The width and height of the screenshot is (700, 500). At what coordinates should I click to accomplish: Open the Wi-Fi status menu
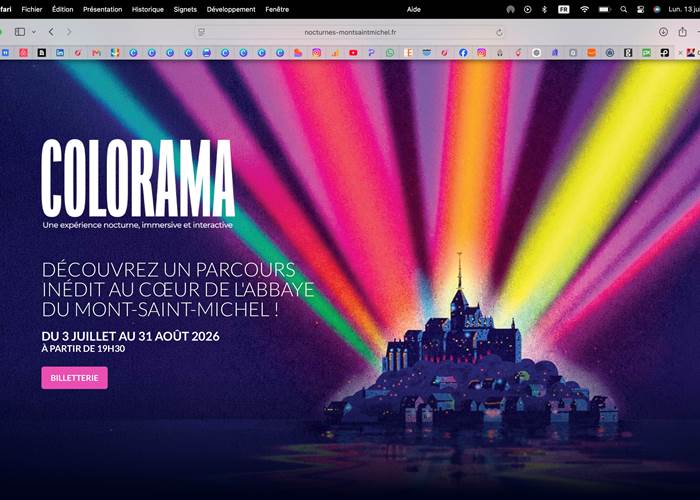584,9
